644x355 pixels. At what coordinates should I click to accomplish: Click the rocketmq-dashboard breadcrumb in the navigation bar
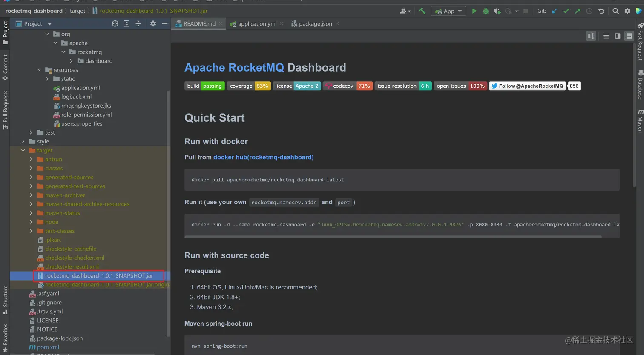tap(34, 11)
